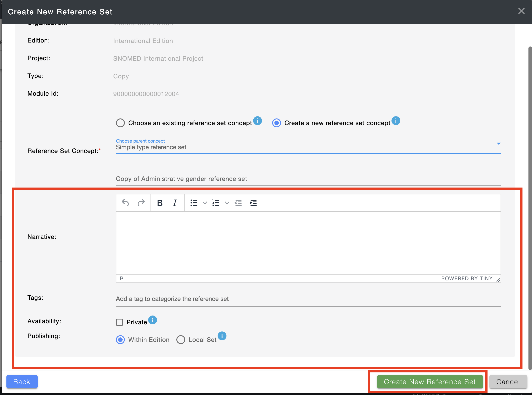The image size is (532, 395).
Task: Click the International Edition value beside Edition
Action: click(143, 41)
